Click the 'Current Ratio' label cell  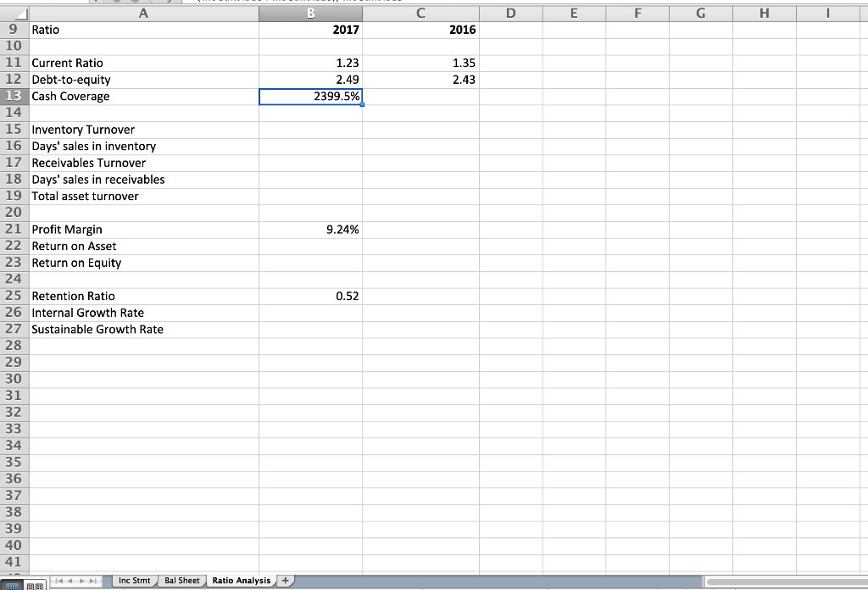coord(144,63)
